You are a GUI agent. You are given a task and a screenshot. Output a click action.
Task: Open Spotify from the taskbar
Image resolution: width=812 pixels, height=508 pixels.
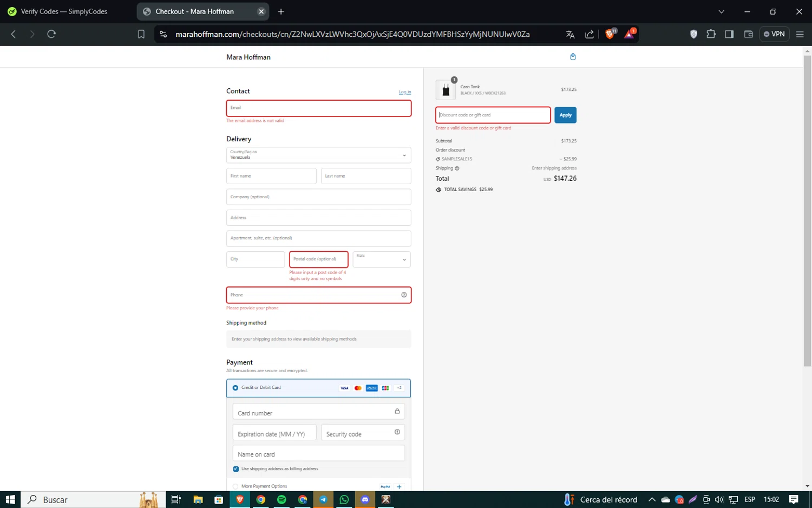(281, 500)
